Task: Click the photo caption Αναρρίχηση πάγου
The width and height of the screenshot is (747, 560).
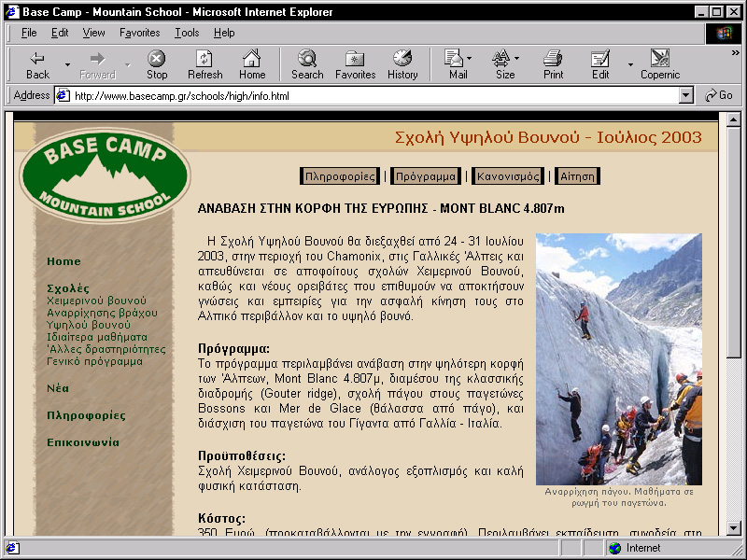Action: [x=619, y=497]
